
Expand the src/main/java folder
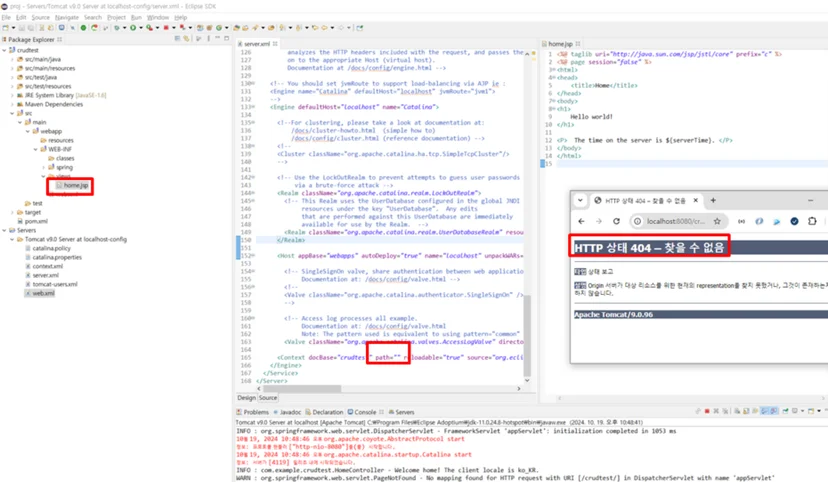tap(12, 59)
